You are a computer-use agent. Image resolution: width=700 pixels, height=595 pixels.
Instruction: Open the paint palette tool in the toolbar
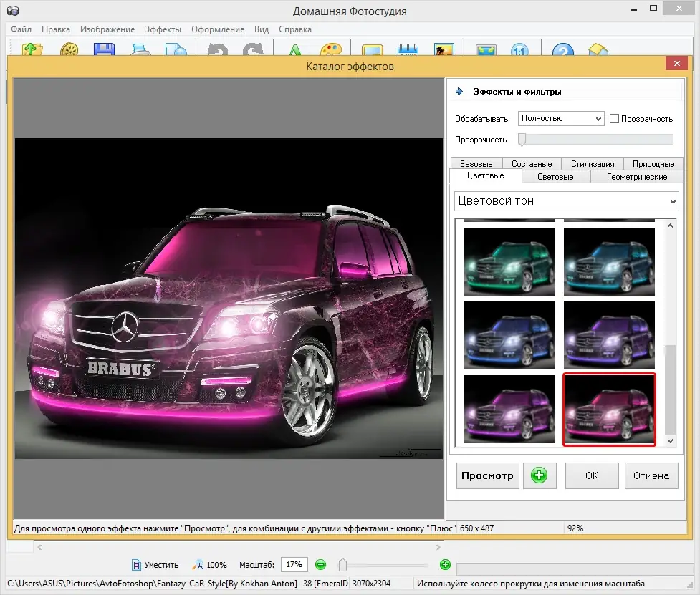330,51
